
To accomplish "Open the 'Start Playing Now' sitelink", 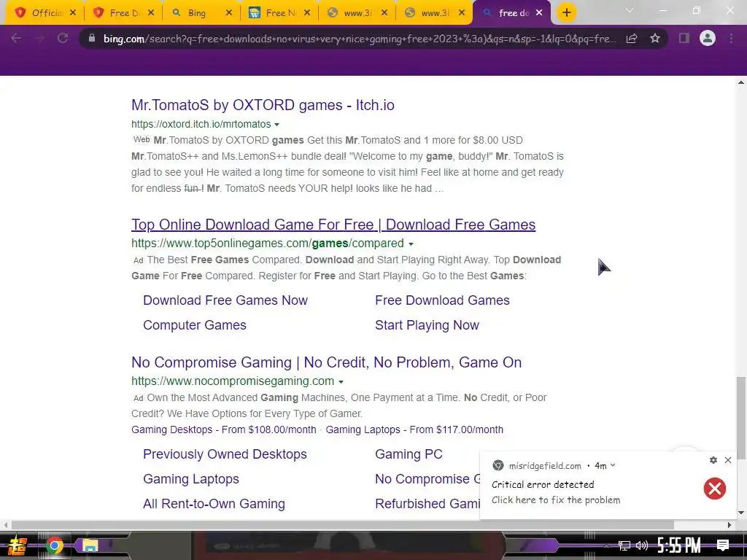I will click(x=427, y=324).
